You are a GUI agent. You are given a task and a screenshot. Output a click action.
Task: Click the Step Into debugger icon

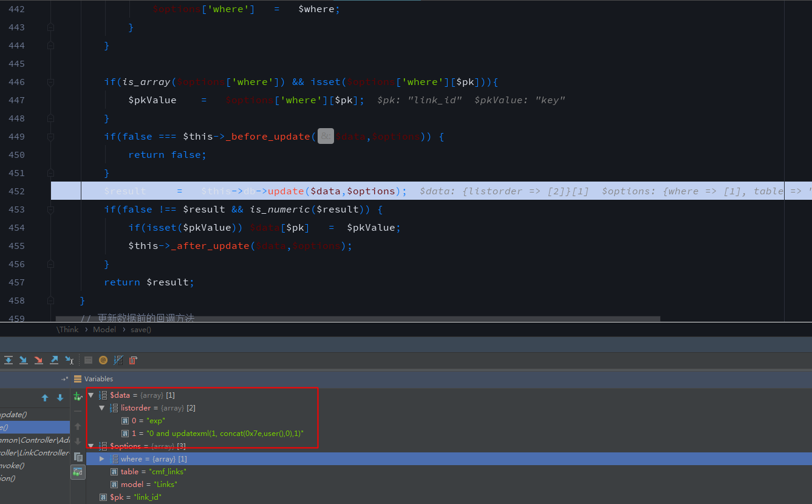(x=24, y=360)
